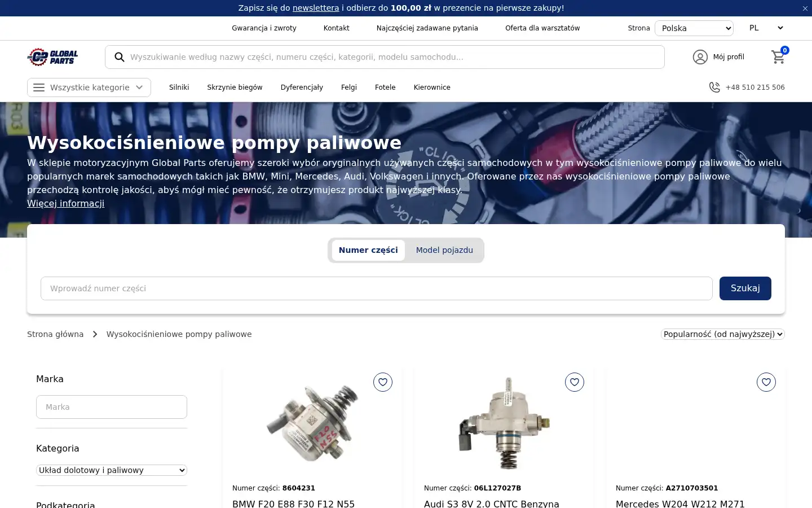Open Fotele category
Image resolution: width=812 pixels, height=508 pixels.
pos(385,87)
